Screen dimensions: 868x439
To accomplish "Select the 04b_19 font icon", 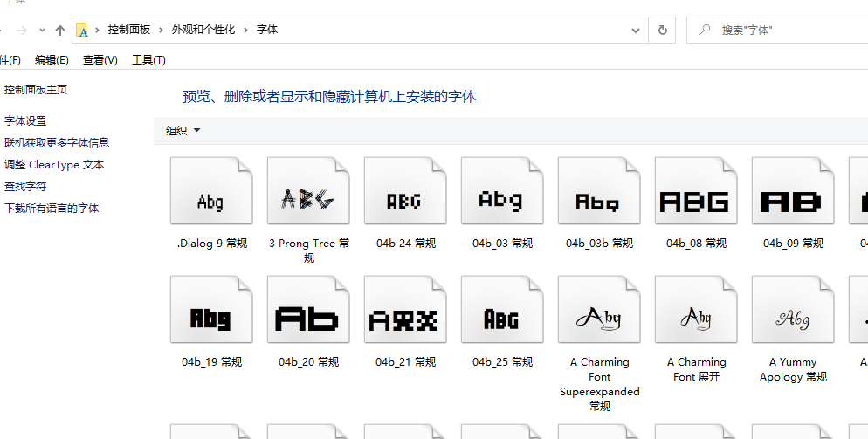I will point(211,310).
